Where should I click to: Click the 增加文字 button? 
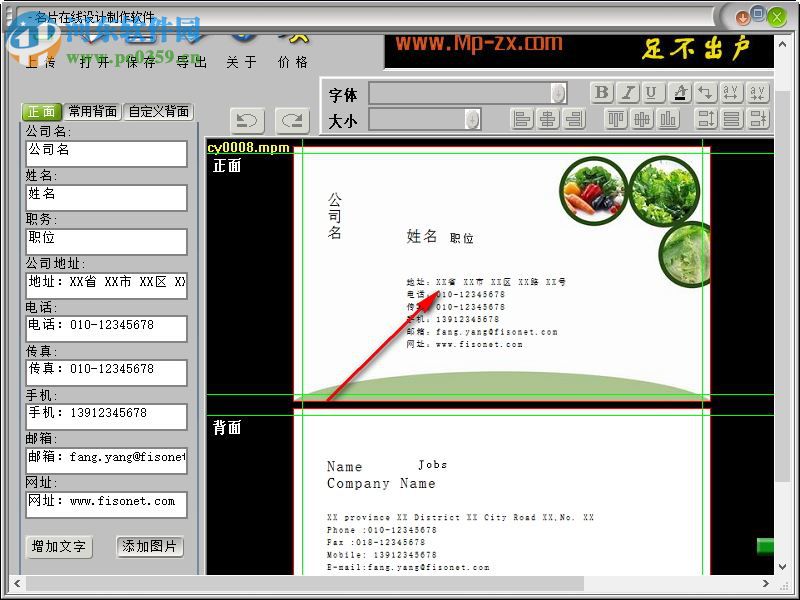pos(58,547)
